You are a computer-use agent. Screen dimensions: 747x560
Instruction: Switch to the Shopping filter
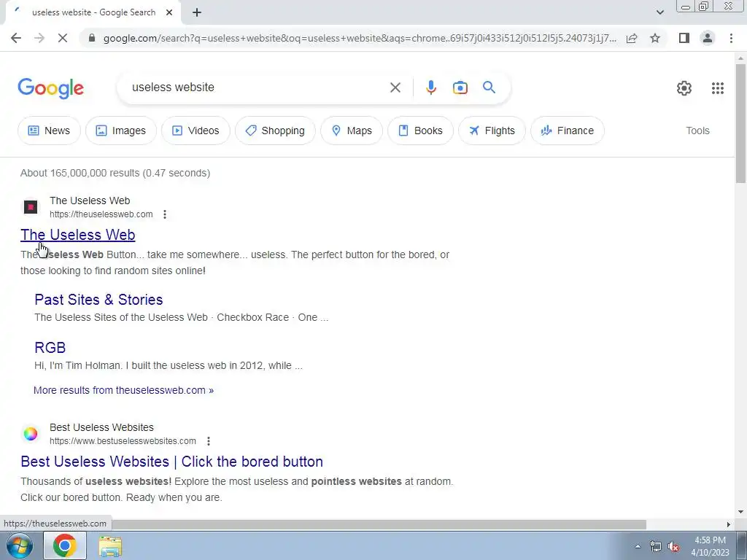275,131
